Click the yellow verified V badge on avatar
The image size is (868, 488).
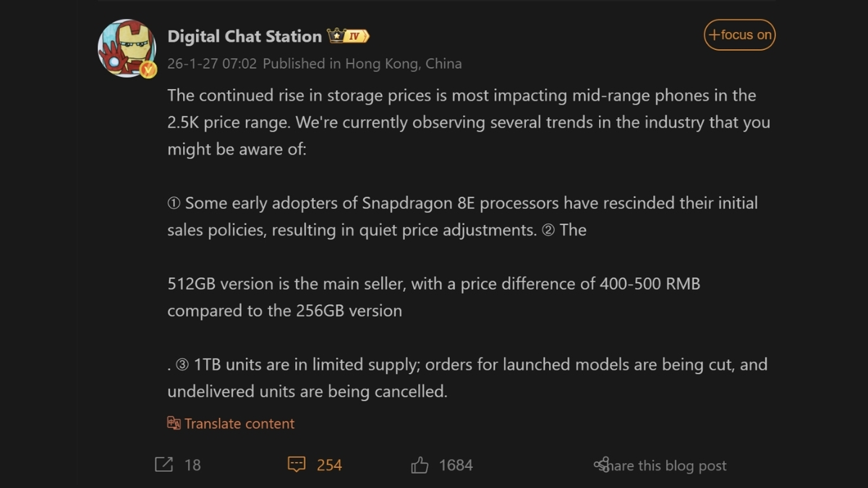click(x=148, y=69)
